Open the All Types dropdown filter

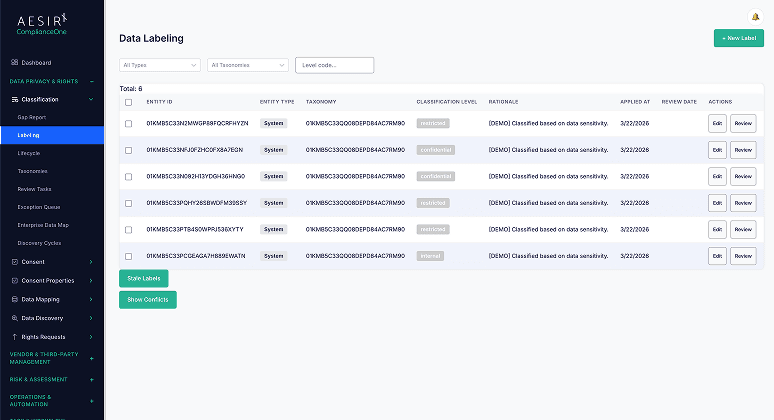point(159,65)
